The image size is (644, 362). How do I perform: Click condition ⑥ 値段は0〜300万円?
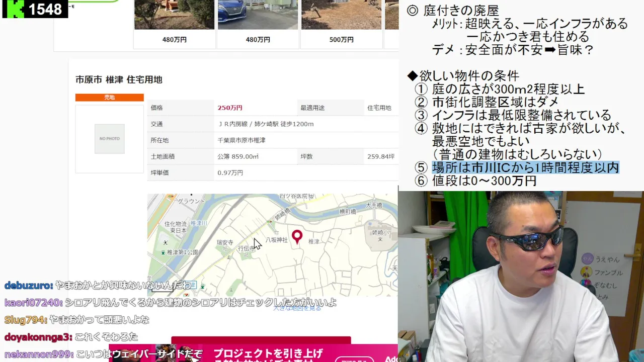click(475, 180)
